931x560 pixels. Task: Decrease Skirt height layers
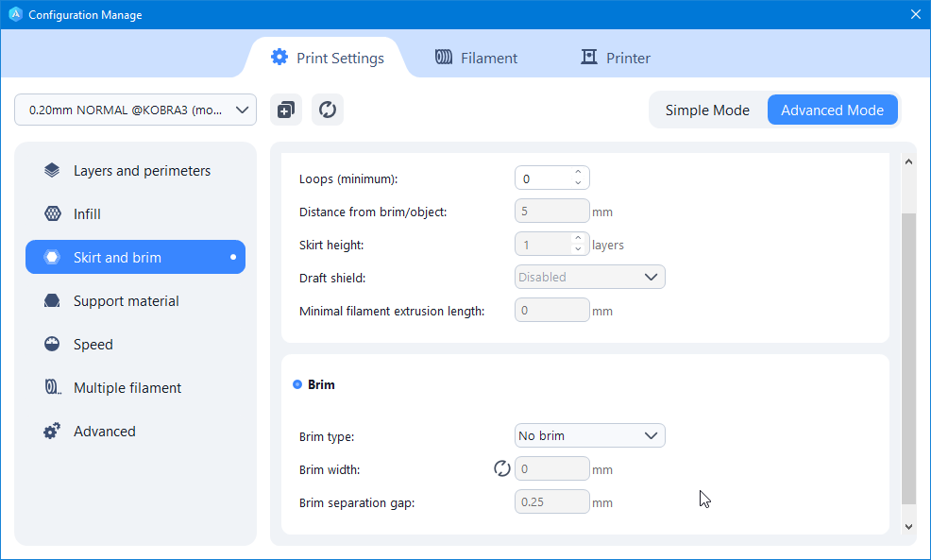[x=578, y=248]
